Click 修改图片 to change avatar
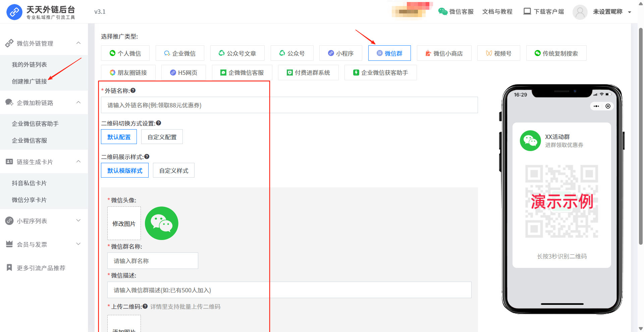The width and height of the screenshot is (644, 332). (124, 224)
